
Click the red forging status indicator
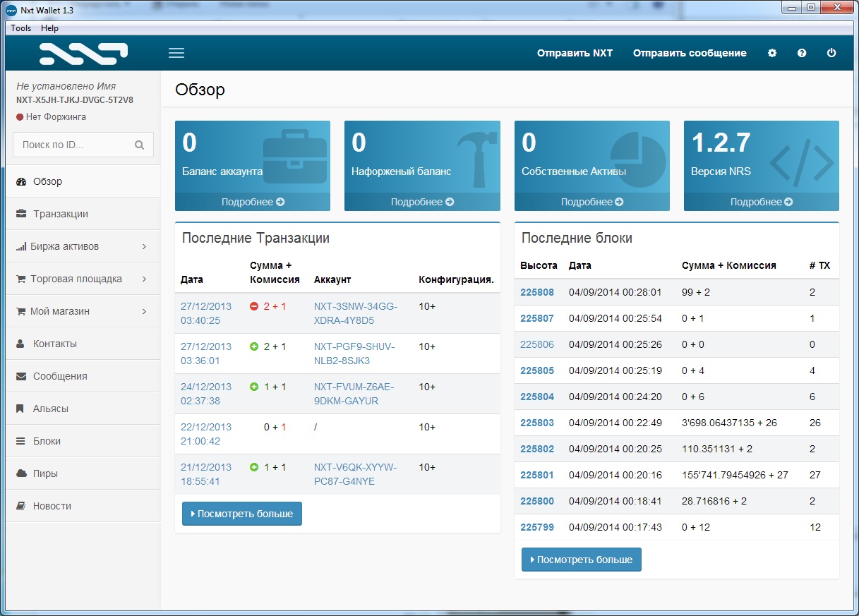[20, 117]
